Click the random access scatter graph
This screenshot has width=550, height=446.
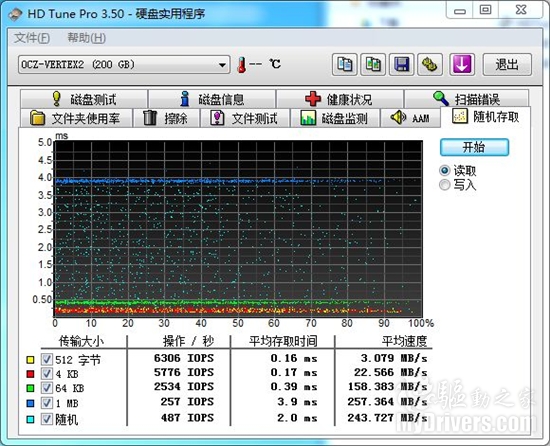click(239, 229)
